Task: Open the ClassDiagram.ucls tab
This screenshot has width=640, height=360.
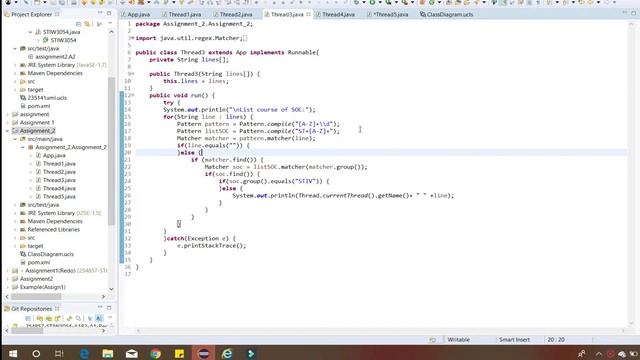Action: tap(447, 14)
